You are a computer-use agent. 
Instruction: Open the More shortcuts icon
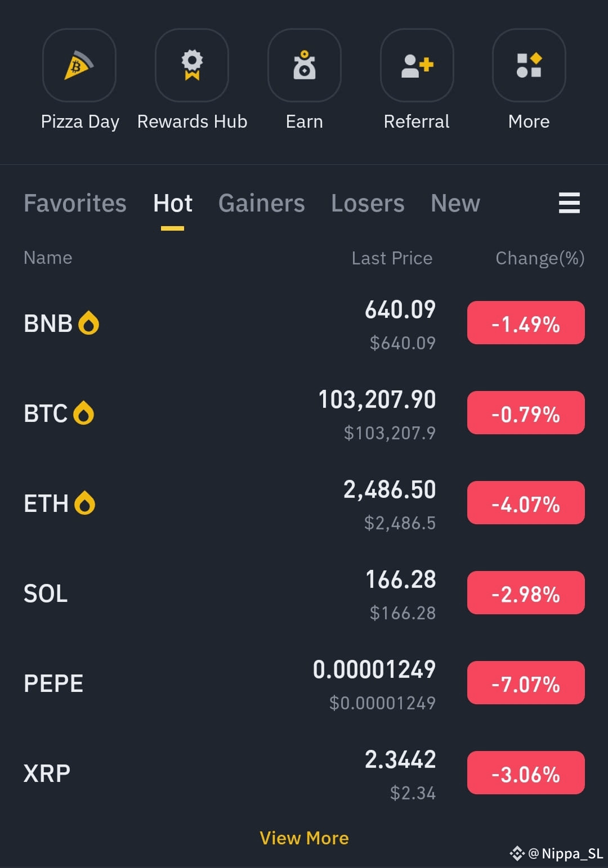point(529,65)
